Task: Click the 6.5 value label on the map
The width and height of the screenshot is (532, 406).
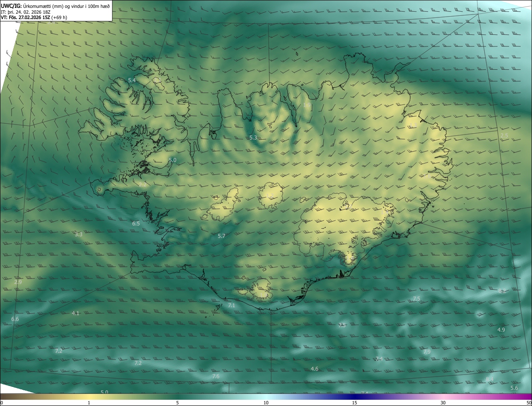Action: [x=136, y=224]
